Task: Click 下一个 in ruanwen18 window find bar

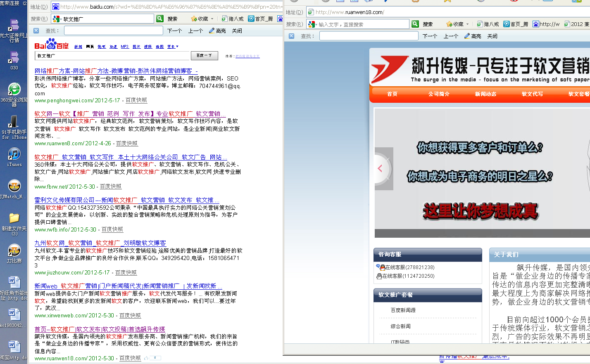Action: [x=430, y=36]
